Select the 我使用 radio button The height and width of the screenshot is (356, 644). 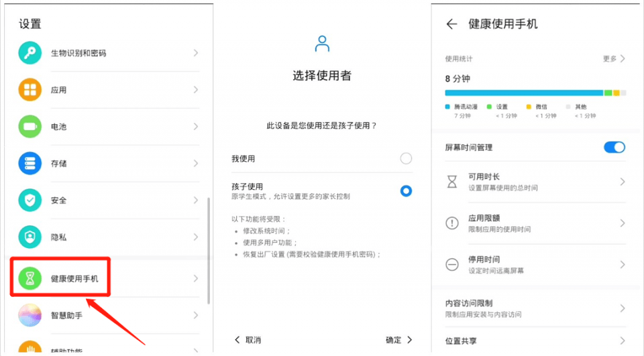[x=406, y=158]
